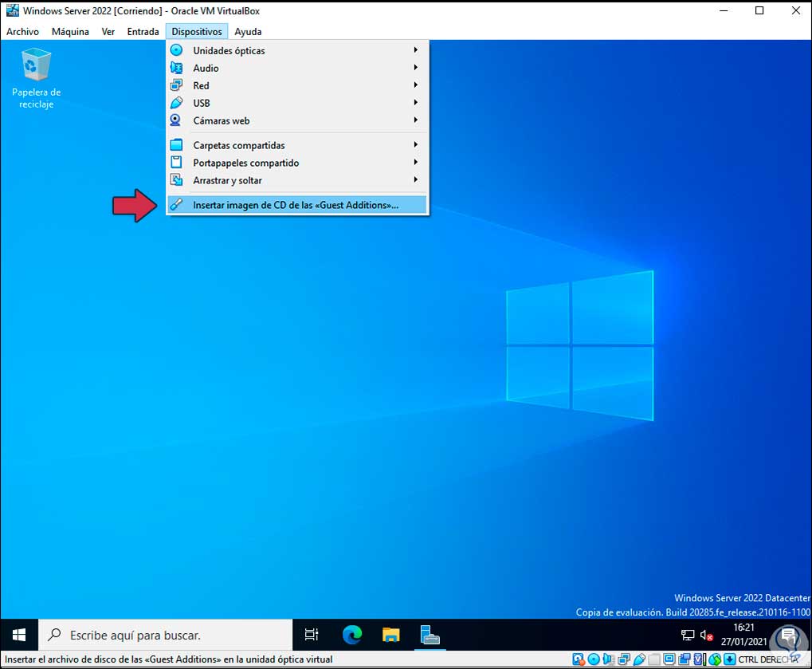Click display indicator in VirtualBox status bar
The width and height of the screenshot is (812, 669).
[x=669, y=659]
